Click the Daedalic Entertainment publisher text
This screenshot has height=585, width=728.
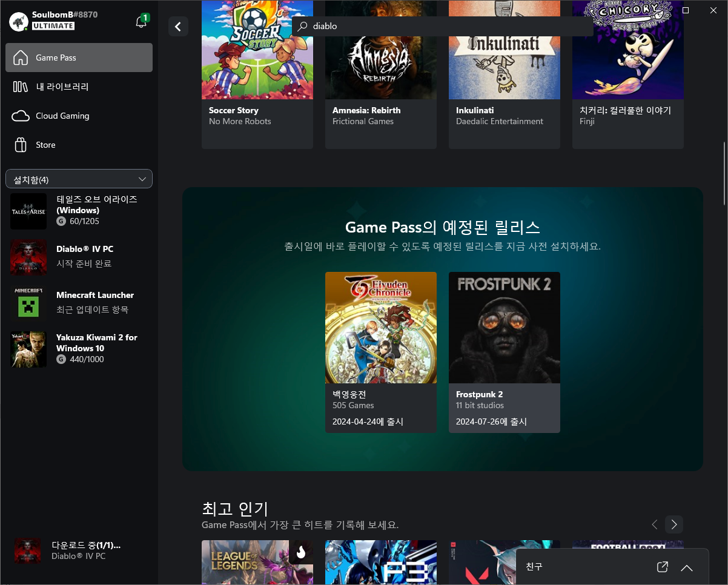(500, 121)
